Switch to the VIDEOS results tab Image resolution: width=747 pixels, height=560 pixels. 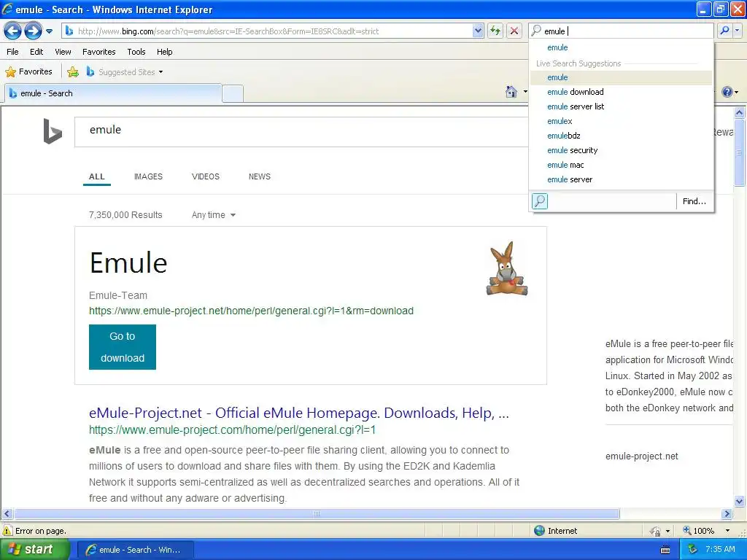(206, 176)
